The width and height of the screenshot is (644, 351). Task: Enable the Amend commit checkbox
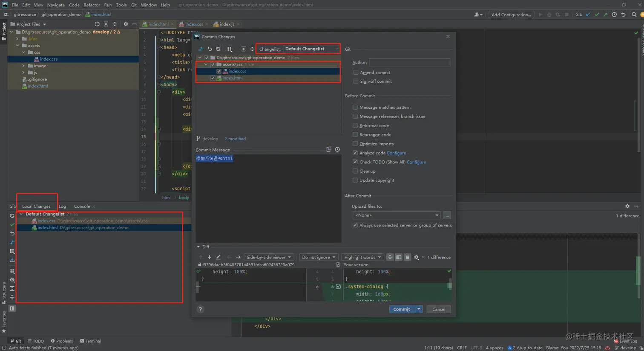[x=356, y=73]
